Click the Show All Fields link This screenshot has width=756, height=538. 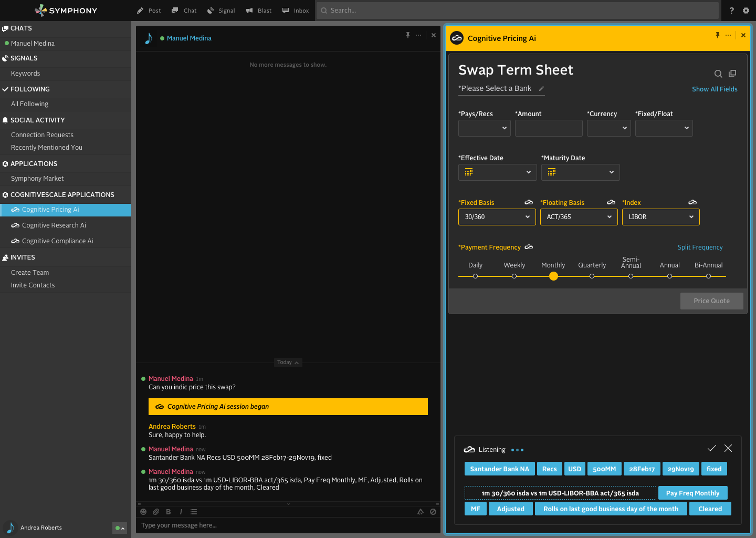click(715, 89)
